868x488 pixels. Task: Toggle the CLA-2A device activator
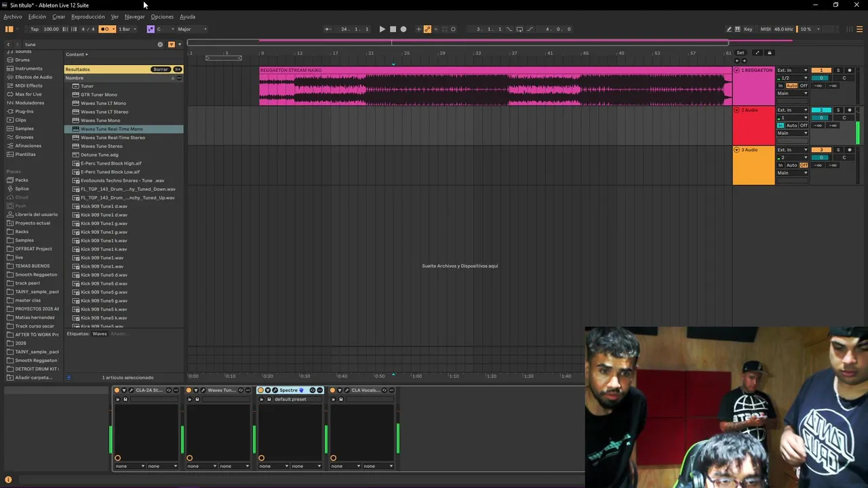(117, 390)
